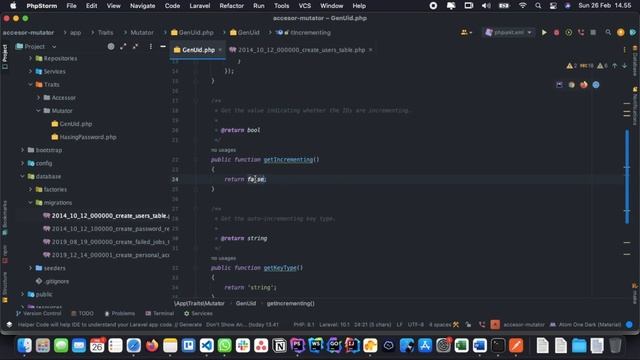Collapse the Mutator folder
The image size is (640, 360).
[38, 111]
